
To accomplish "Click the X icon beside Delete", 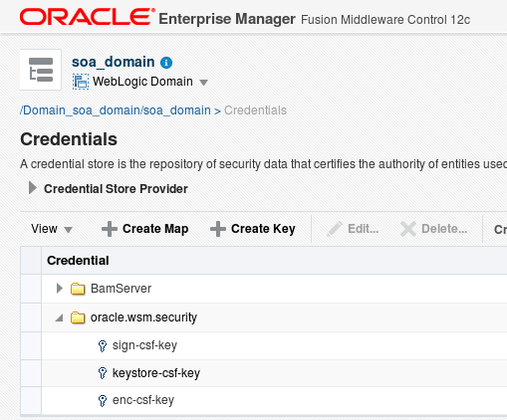I will pos(408,229).
